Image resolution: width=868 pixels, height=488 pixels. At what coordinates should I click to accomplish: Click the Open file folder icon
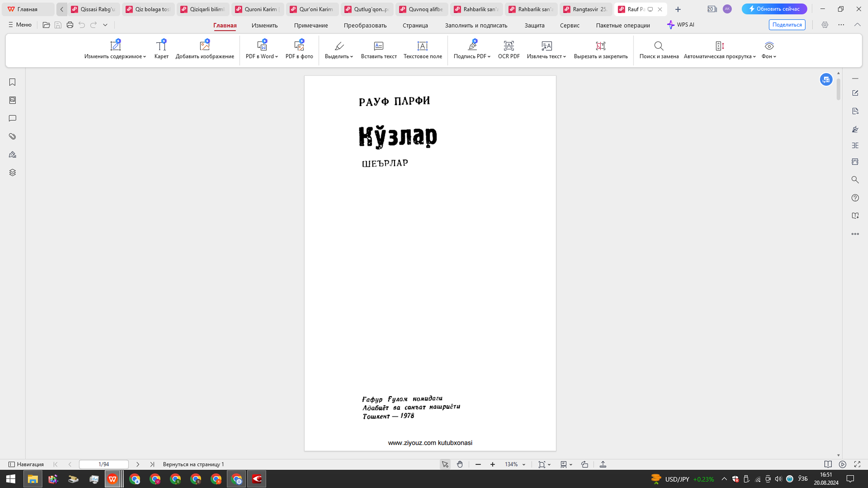tap(46, 25)
